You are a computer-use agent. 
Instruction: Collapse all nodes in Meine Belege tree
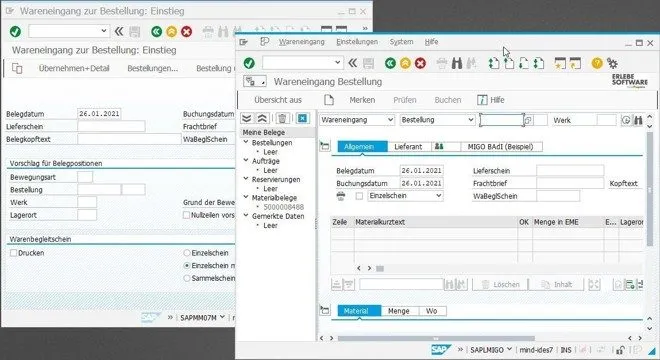coord(262,118)
